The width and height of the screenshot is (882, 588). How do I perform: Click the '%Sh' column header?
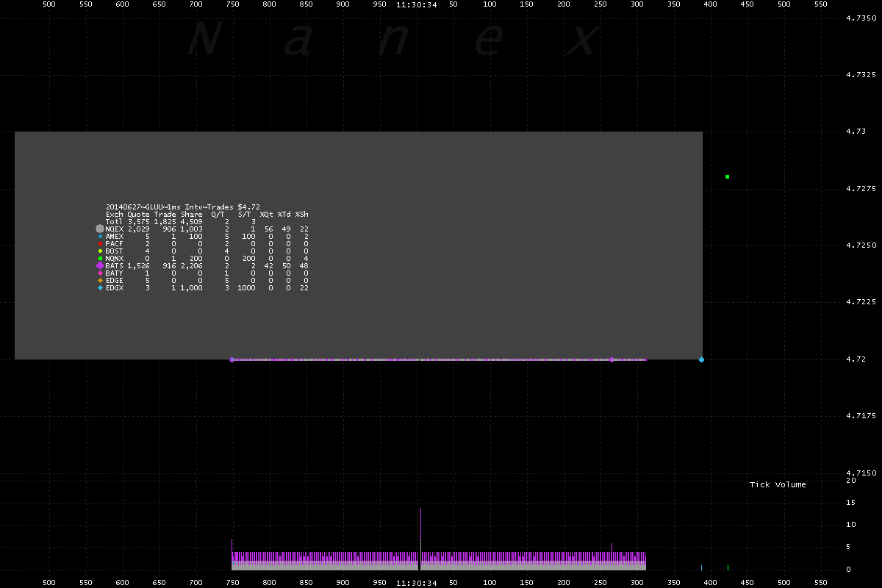click(302, 215)
